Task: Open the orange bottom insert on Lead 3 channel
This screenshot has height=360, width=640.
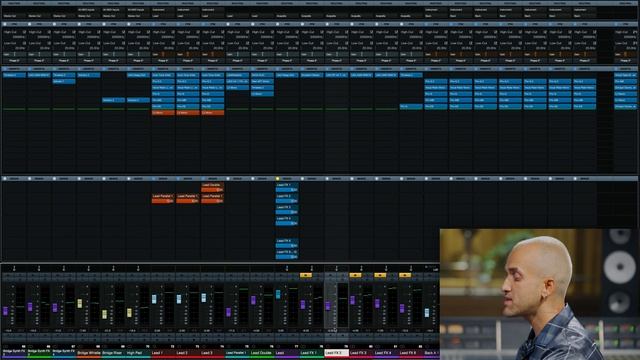Action: 213,113
